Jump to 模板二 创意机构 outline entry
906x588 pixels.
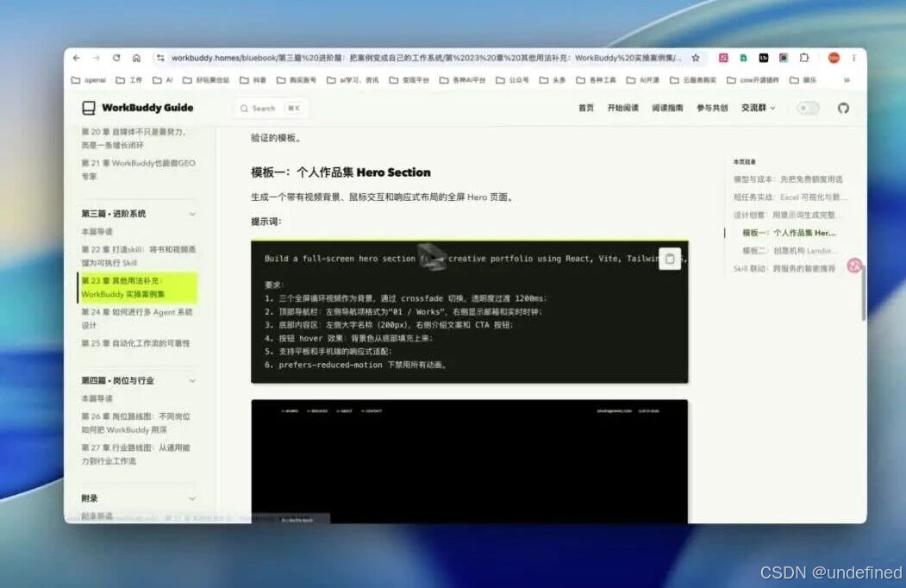(788, 251)
